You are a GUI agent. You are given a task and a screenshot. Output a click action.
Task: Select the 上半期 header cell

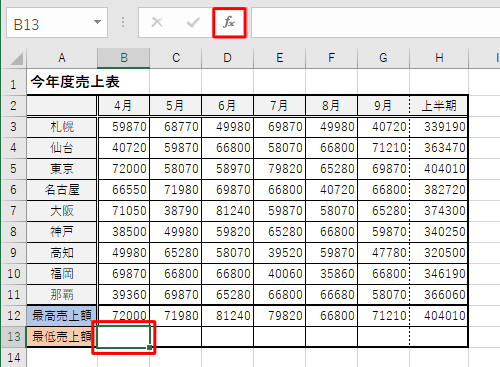pos(439,106)
